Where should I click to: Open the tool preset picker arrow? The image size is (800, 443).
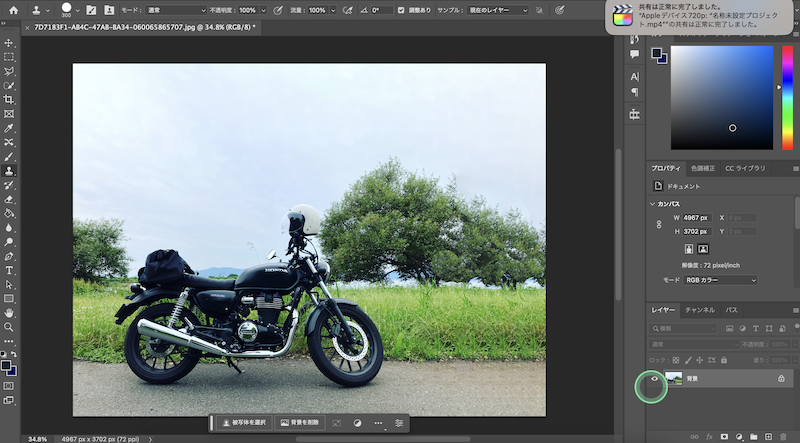pos(48,10)
